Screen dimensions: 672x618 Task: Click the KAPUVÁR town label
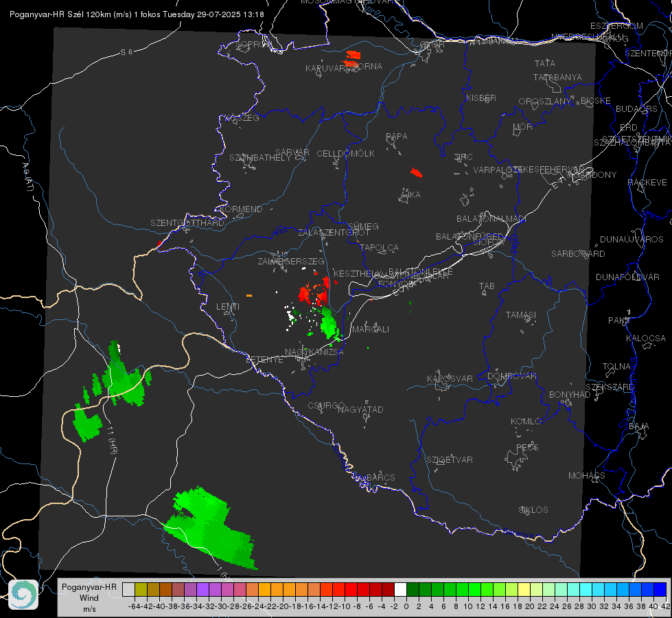click(x=325, y=69)
